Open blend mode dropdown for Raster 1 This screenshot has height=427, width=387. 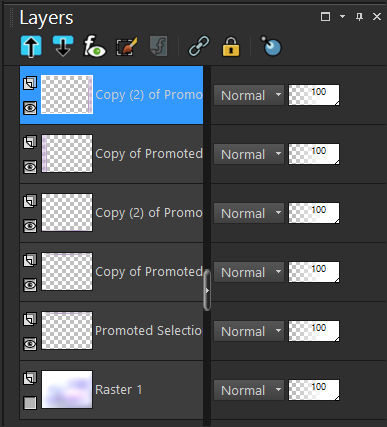(249, 390)
